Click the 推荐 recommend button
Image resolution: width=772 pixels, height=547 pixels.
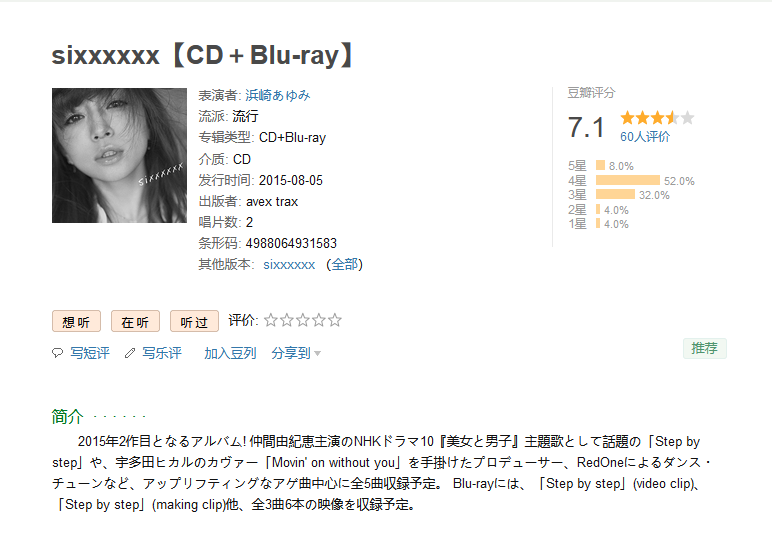(x=705, y=348)
